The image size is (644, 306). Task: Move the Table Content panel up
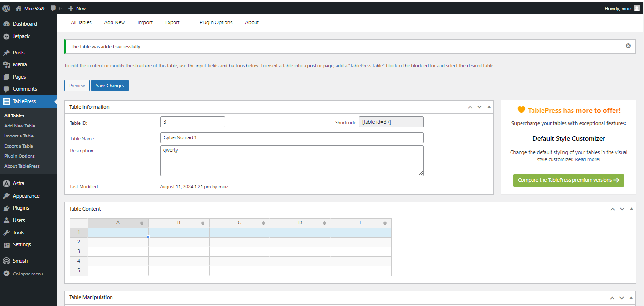pyautogui.click(x=613, y=209)
